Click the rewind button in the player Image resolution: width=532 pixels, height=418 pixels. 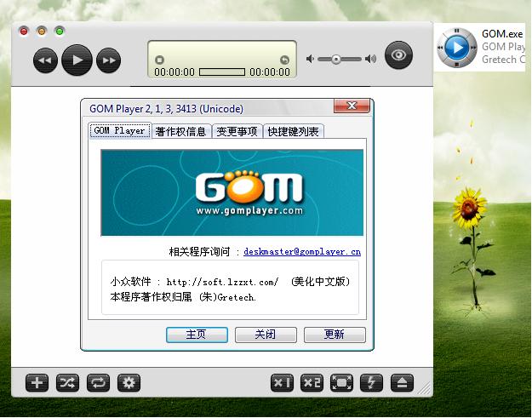click(45, 60)
